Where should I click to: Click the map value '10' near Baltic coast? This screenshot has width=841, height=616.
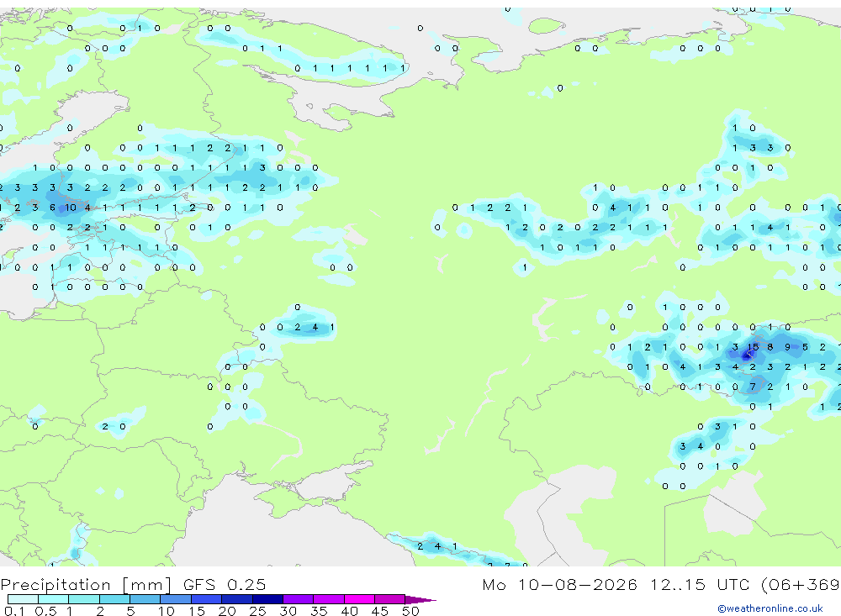pyautogui.click(x=71, y=208)
